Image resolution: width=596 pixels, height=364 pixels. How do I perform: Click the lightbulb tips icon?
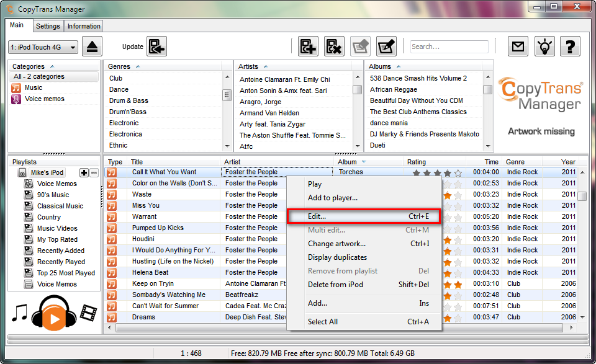click(x=544, y=47)
